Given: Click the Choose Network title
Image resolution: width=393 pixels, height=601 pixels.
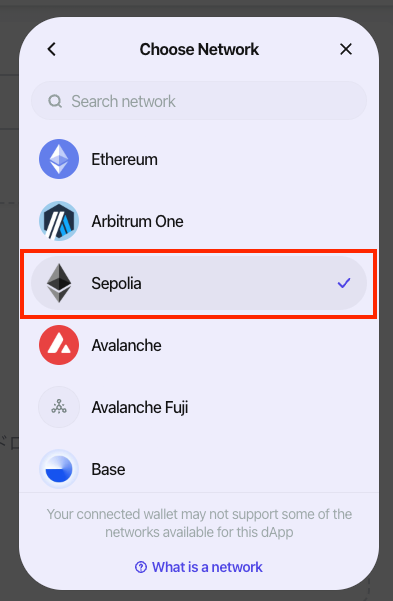Looking at the screenshot, I should click(x=199, y=49).
